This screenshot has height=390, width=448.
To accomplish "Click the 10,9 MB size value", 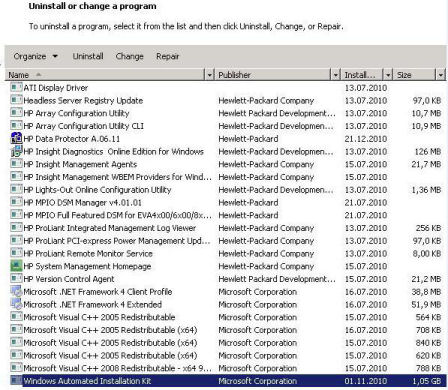I will (426, 126).
